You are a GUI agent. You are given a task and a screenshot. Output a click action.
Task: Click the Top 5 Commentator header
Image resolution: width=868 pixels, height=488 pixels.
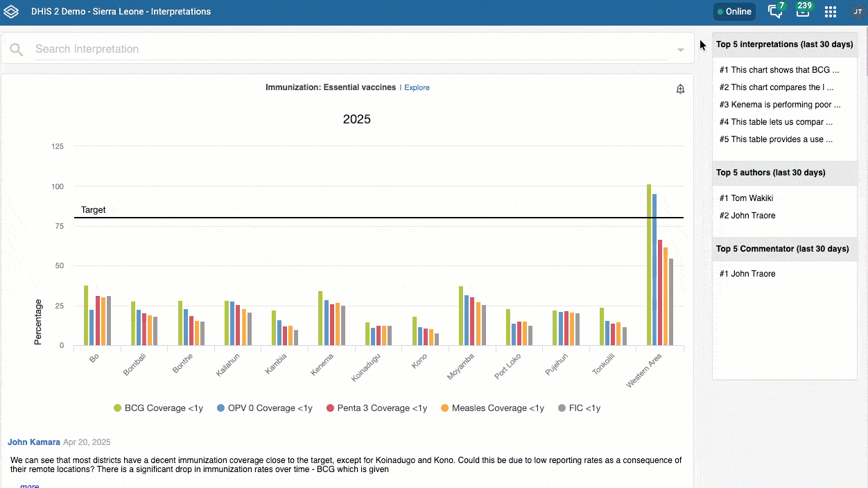tap(783, 249)
